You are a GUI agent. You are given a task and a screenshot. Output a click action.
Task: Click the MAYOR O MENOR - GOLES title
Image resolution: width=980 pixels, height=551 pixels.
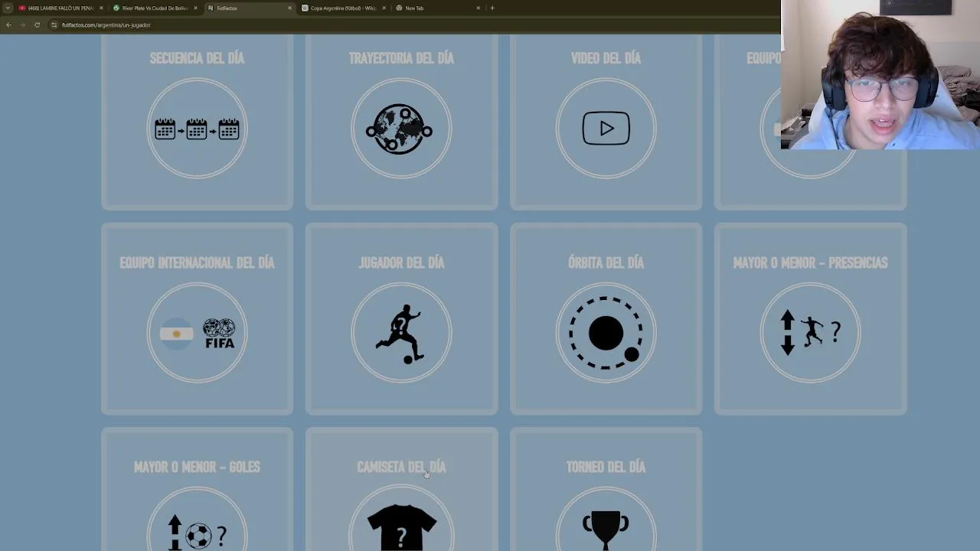click(197, 467)
